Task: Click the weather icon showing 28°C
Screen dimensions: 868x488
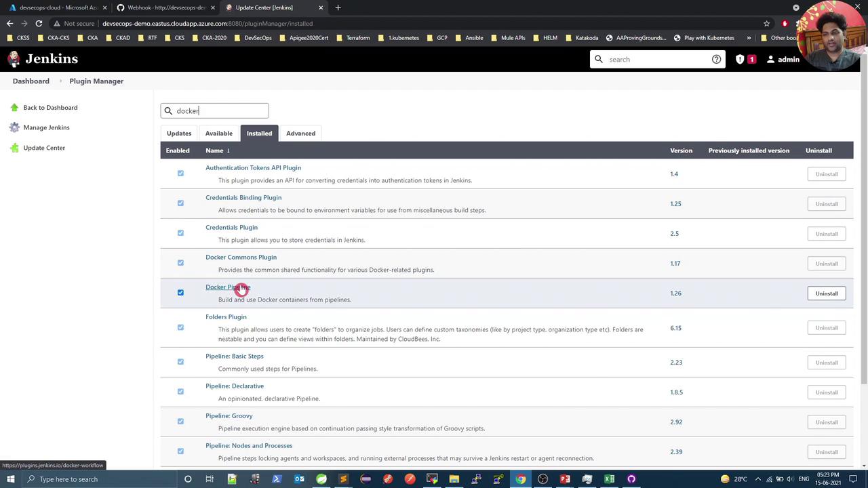Action: pyautogui.click(x=725, y=479)
